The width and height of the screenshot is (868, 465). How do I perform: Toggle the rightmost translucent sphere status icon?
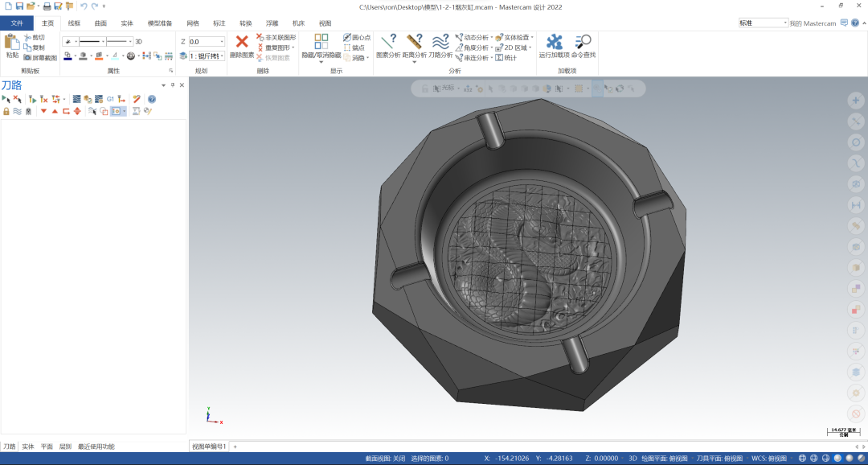(861, 459)
